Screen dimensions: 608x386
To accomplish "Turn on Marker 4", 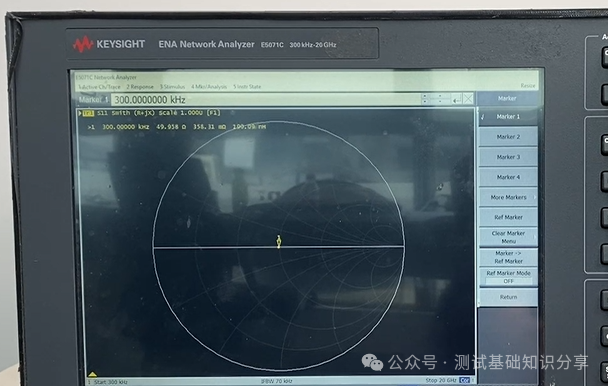I will [x=508, y=177].
